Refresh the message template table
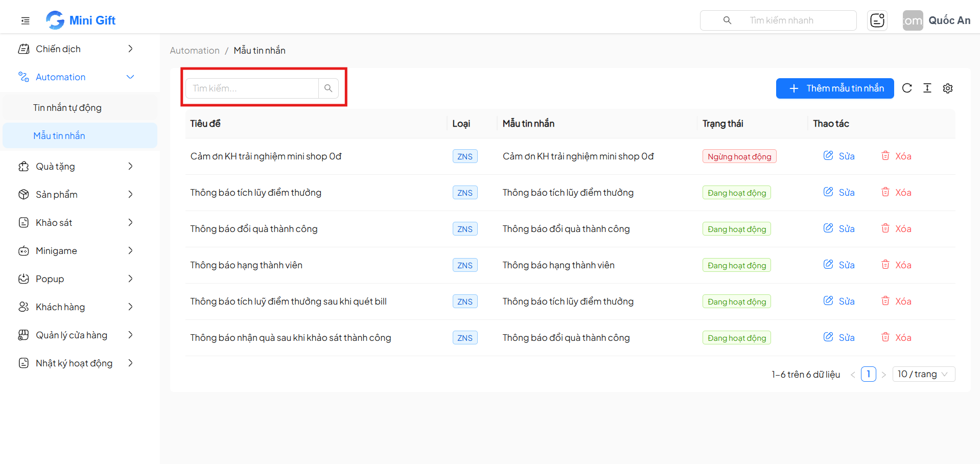This screenshot has width=980, height=464. pyautogui.click(x=907, y=88)
